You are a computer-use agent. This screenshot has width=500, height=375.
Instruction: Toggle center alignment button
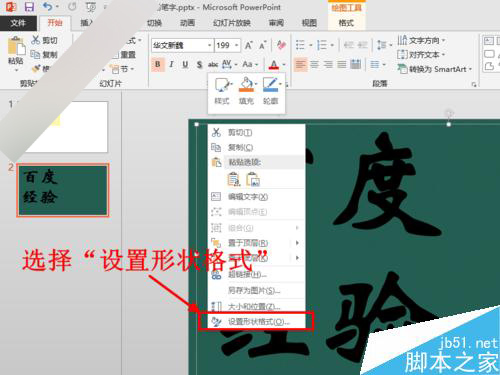pyautogui.click(x=314, y=64)
